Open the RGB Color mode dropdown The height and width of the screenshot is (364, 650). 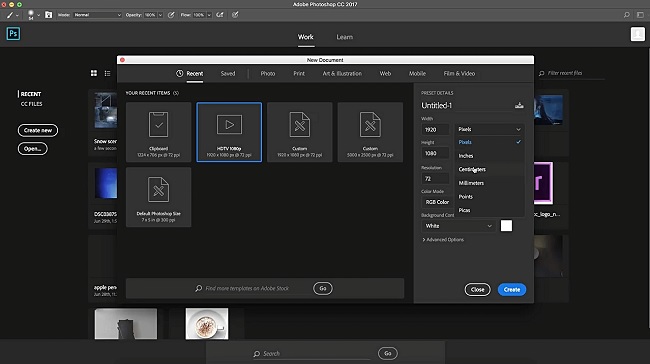437,202
